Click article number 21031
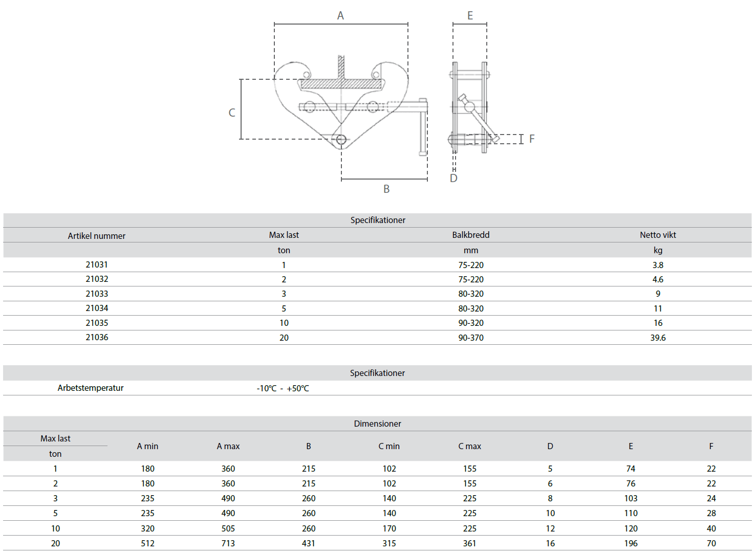756x554 pixels. (x=97, y=264)
